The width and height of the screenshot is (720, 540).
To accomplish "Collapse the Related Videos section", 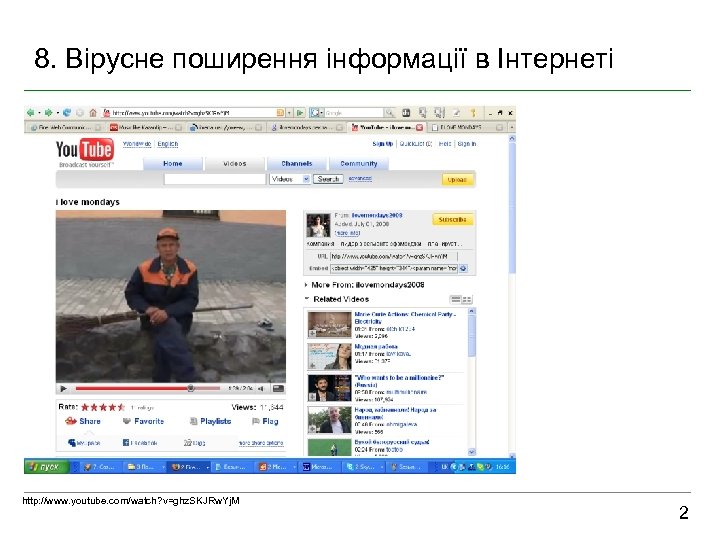I will click(x=306, y=299).
